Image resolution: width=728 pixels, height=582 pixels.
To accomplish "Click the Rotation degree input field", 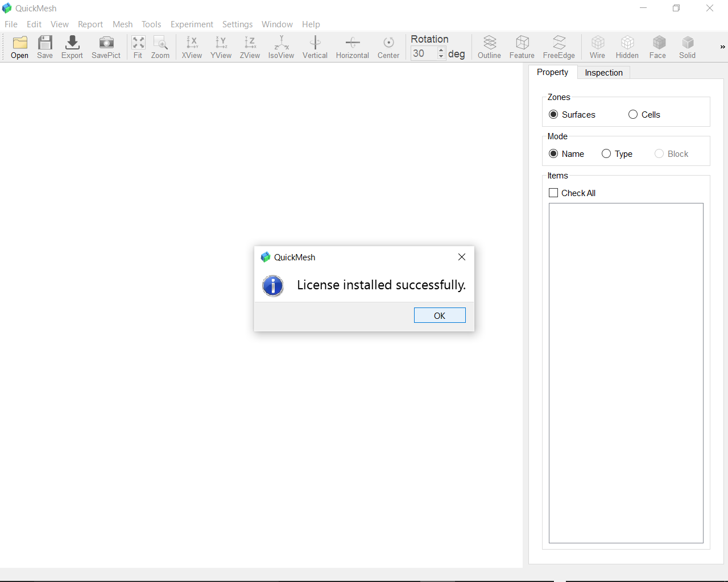I will point(424,53).
